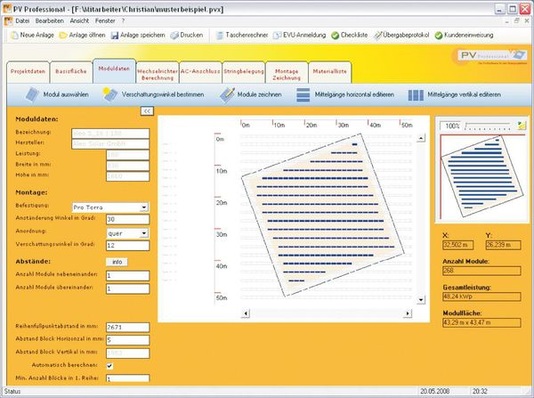Select the Modul auswählen icon
The height and width of the screenshot is (398, 534).
33,95
